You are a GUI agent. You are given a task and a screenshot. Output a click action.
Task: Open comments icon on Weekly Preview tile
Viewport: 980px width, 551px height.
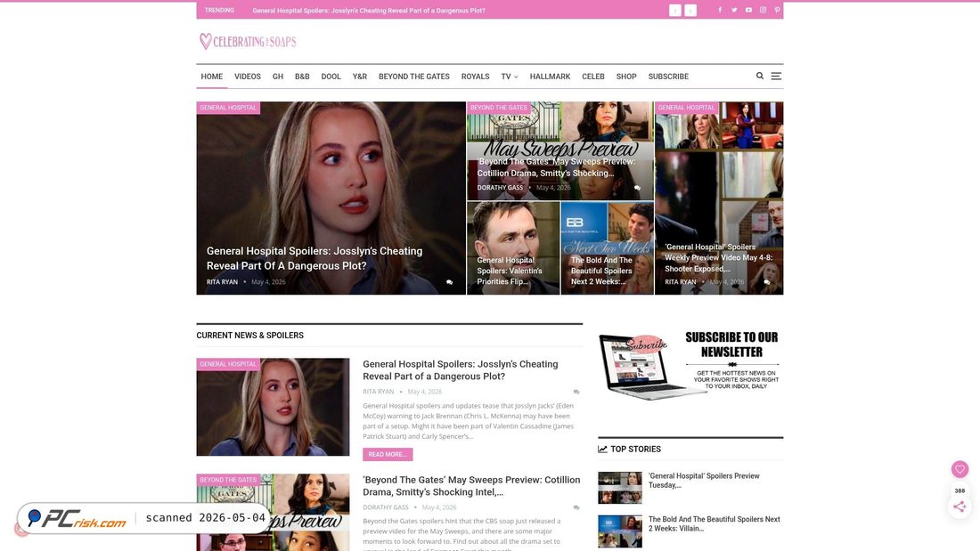(767, 282)
